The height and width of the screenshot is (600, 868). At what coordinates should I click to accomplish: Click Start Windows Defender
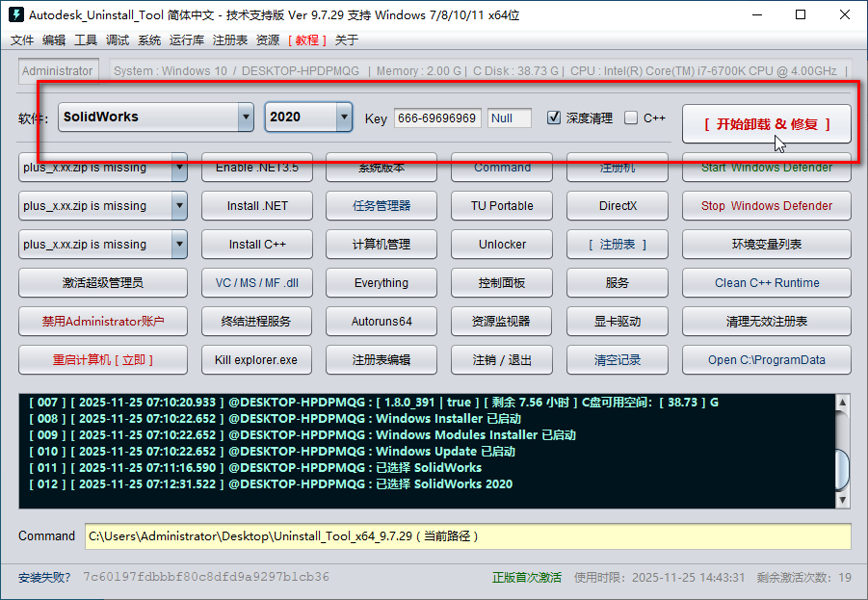click(767, 168)
